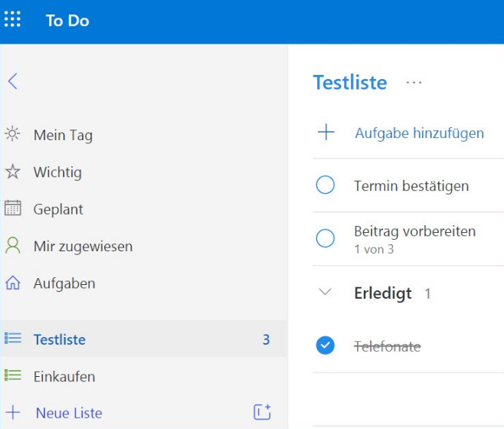
Task: Collapse sidebar with the back chevron
Action: (12, 81)
